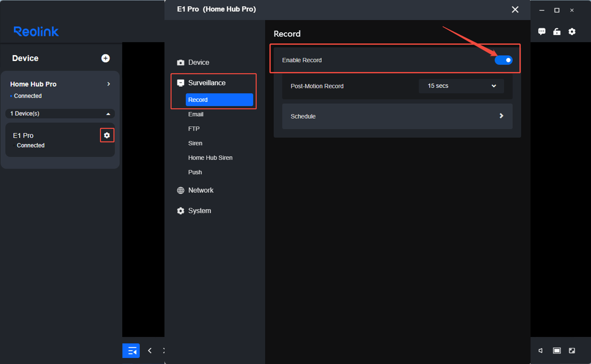
Task: Click the Device camera icon
Action: click(181, 62)
